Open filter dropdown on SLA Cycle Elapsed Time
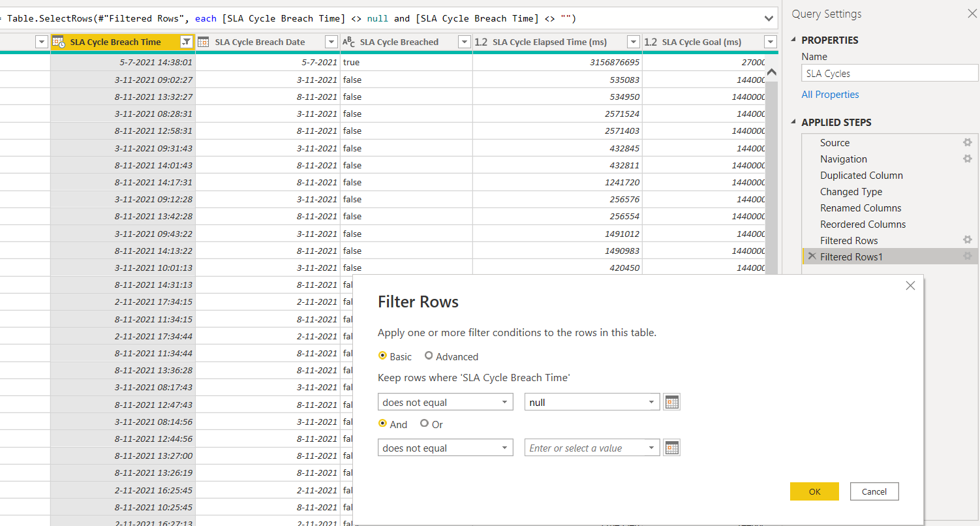This screenshot has width=980, height=526. pos(633,42)
